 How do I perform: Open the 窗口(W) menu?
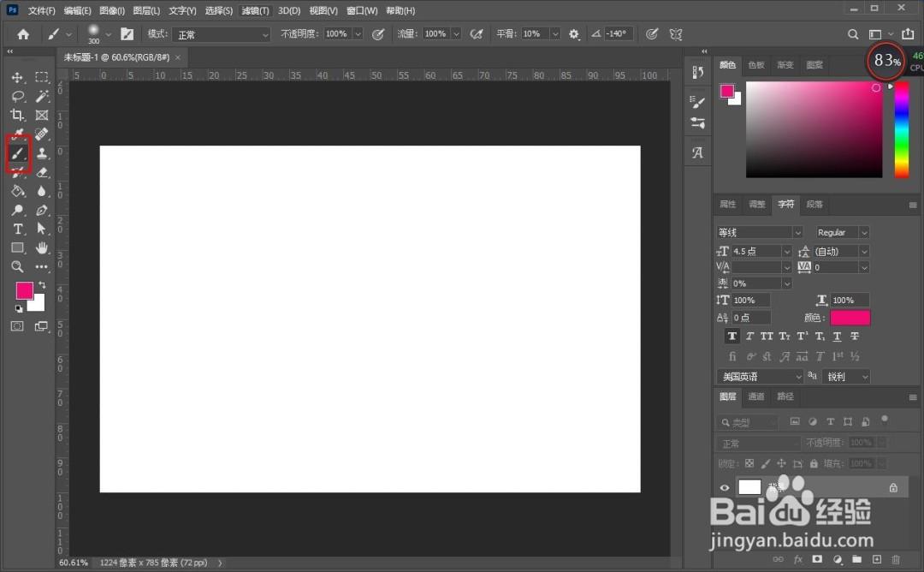pyautogui.click(x=362, y=10)
